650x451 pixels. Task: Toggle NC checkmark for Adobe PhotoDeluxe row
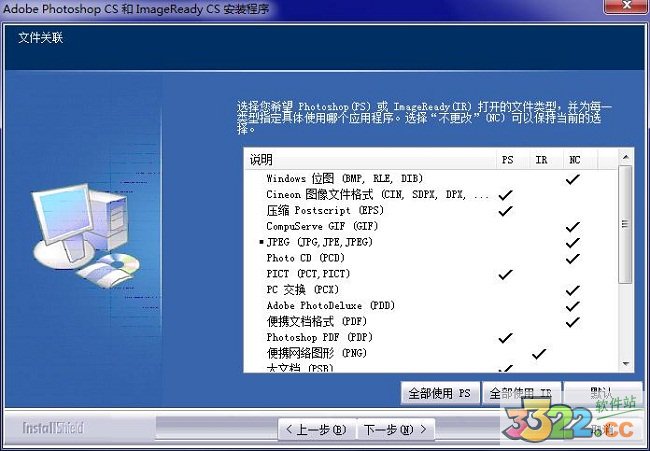coord(572,306)
